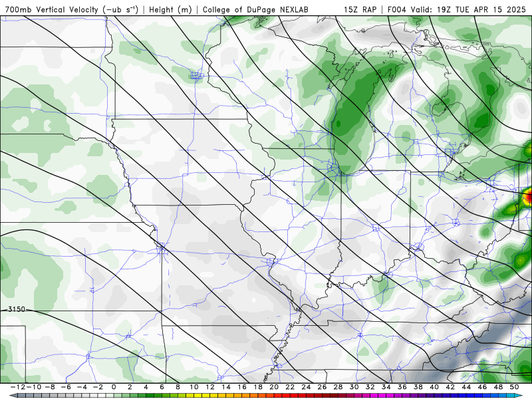Click the "700mb Vertical Velocity" title text
This screenshot has width=532, height=399.
[51, 9]
